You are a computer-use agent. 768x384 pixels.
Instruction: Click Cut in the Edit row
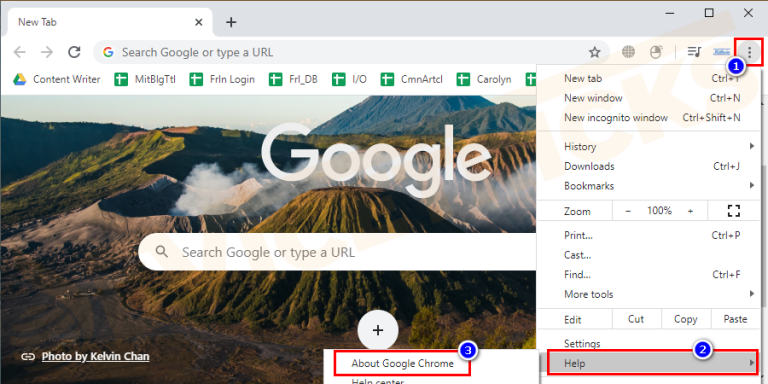click(x=636, y=319)
